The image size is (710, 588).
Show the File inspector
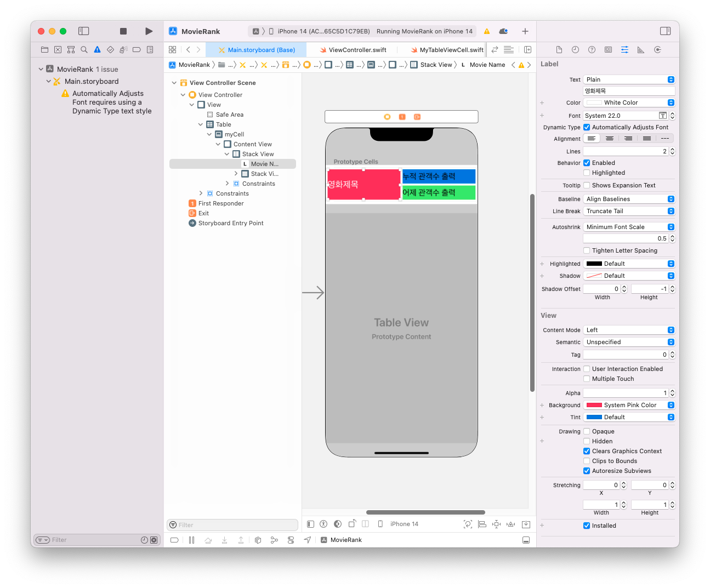[559, 49]
